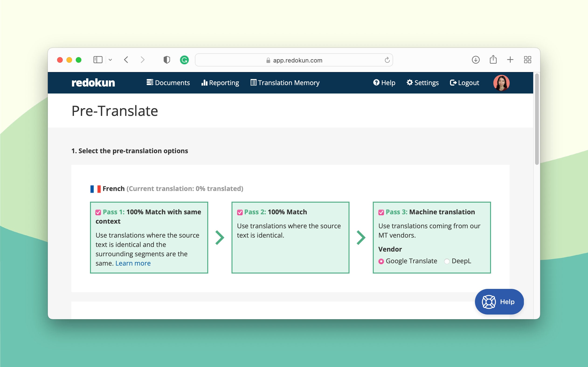The image size is (588, 367).
Task: Click the Logout icon
Action: coord(452,83)
